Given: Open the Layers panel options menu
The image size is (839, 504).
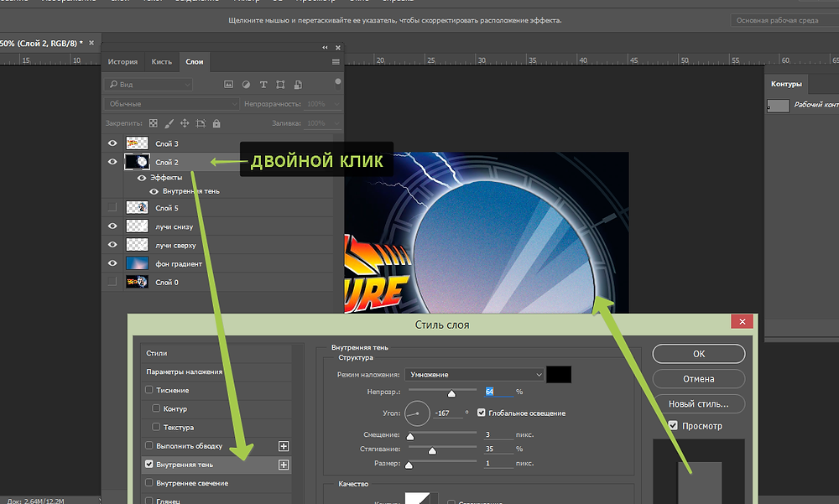Looking at the screenshot, I should point(336,61).
